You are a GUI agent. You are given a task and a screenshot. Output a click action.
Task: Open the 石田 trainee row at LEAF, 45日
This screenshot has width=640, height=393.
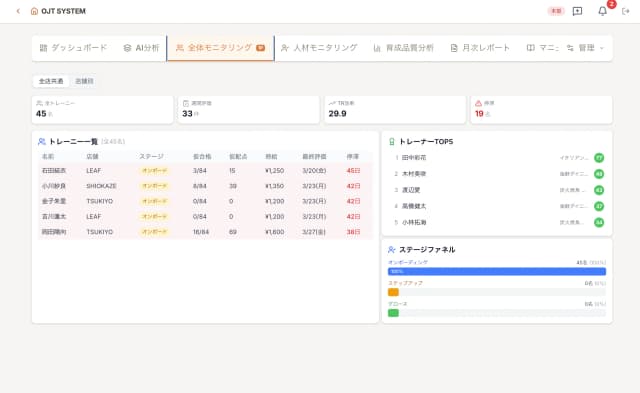(205, 171)
